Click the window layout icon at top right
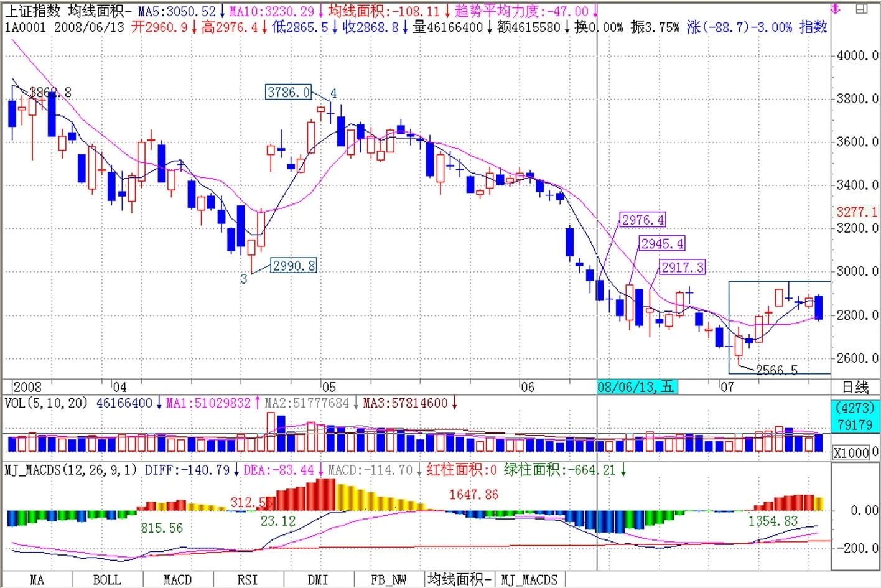The image size is (881, 588). click(x=862, y=9)
